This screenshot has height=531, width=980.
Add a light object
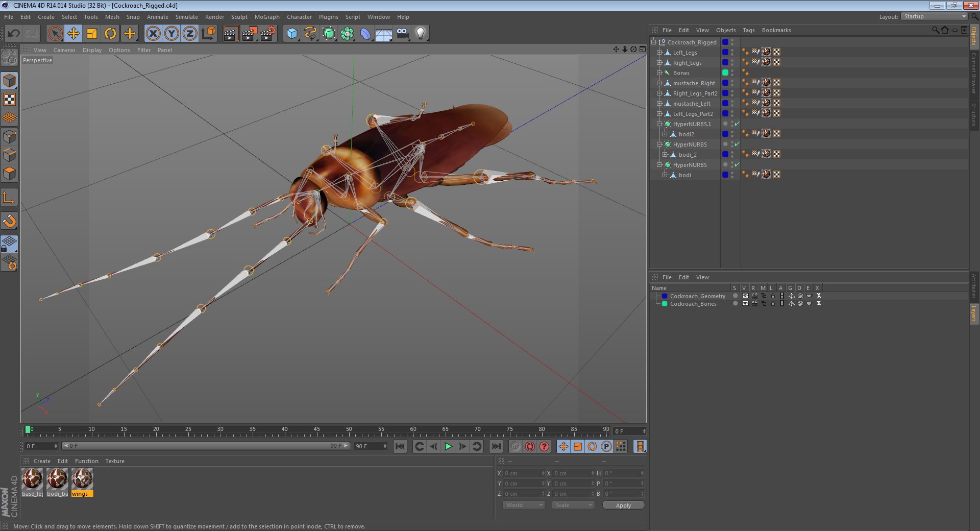421,34
